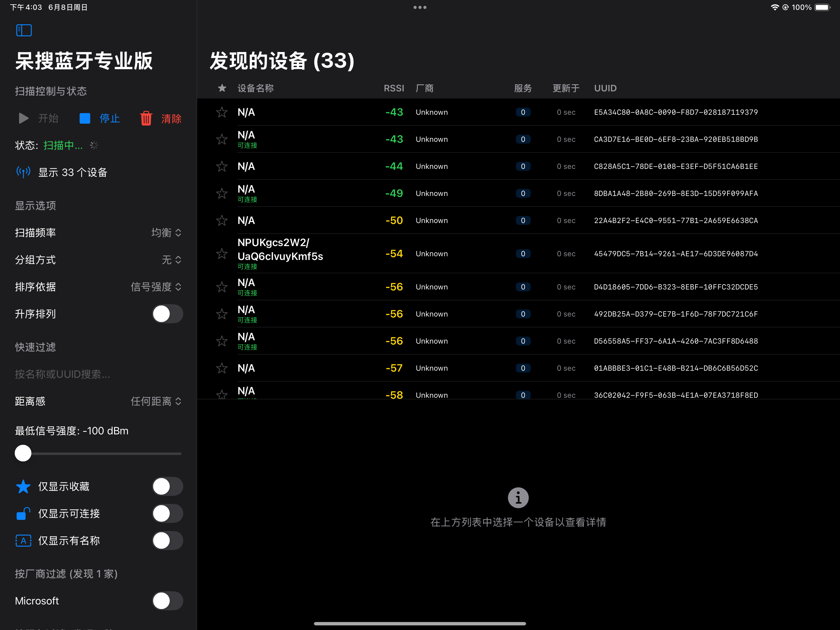Viewport: 840px width, 630px height.
Task: Toggle the Microsoft vendor filter switch
Action: pos(168,601)
